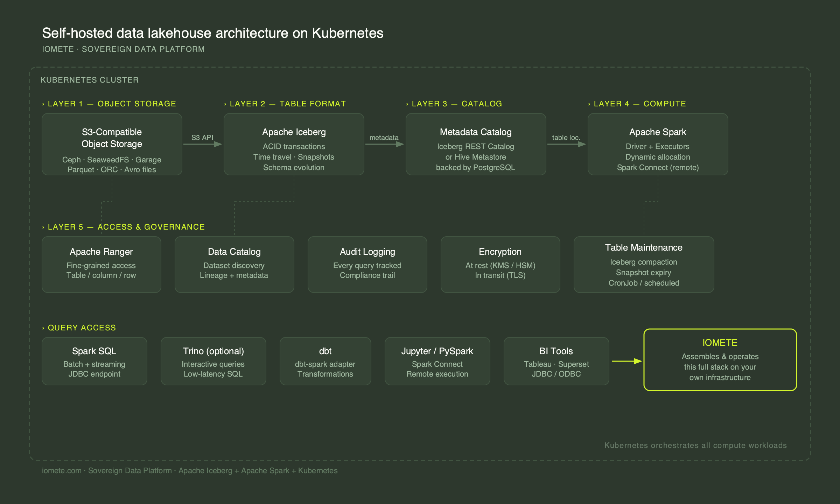Image resolution: width=840 pixels, height=504 pixels.
Task: Select the Apache Iceberg card
Action: pos(294,144)
